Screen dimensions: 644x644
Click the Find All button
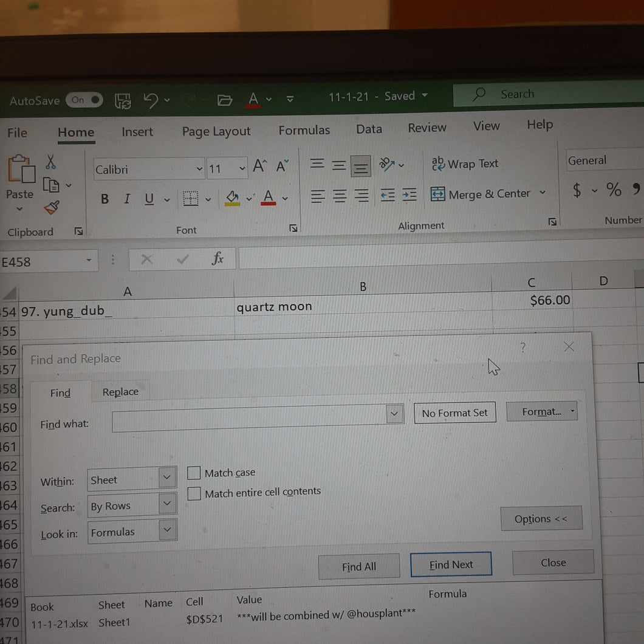[359, 567]
